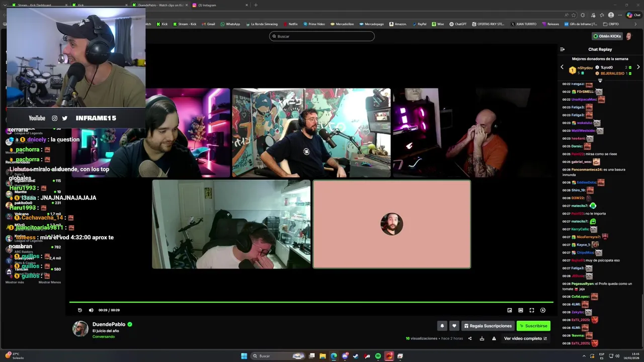Open the browser Chat sidebar button
This screenshot has height=362, width=644.
point(633,15)
